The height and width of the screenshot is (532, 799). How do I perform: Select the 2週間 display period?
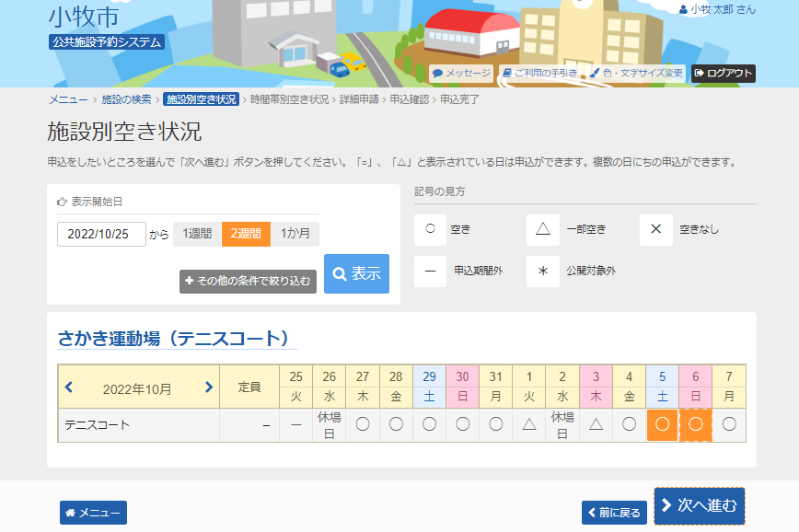246,234
